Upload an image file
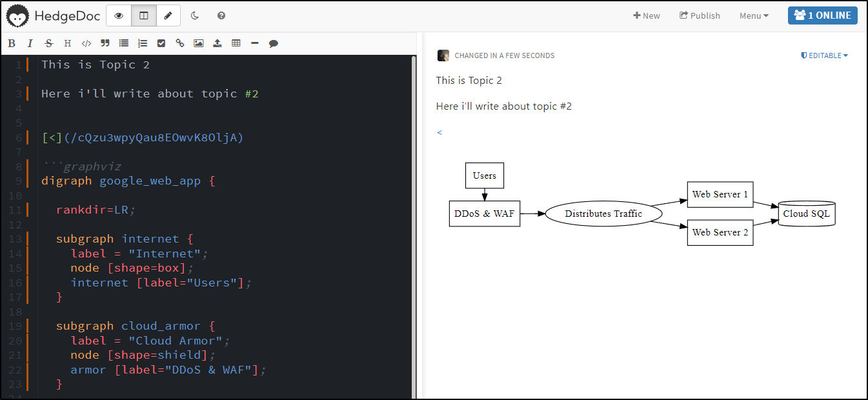Screen dimensions: 868x400 pos(217,43)
